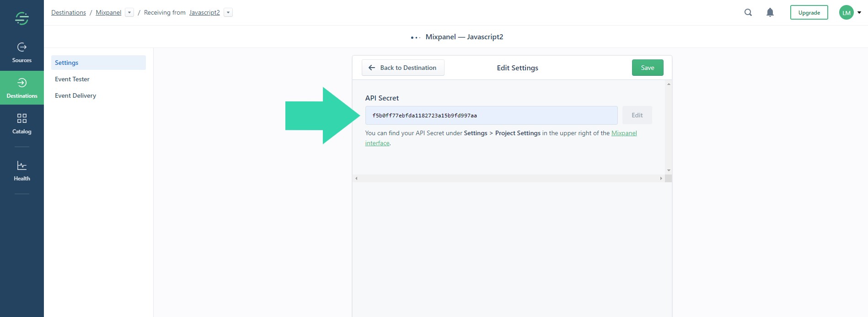This screenshot has height=317, width=868.
Task: Expand the Javascript2 source dropdown
Action: 228,12
